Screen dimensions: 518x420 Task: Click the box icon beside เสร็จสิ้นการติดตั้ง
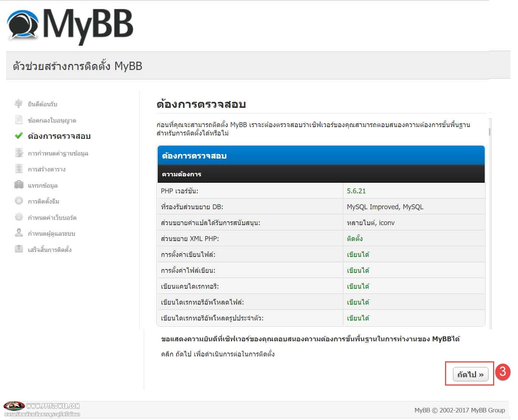(x=19, y=249)
